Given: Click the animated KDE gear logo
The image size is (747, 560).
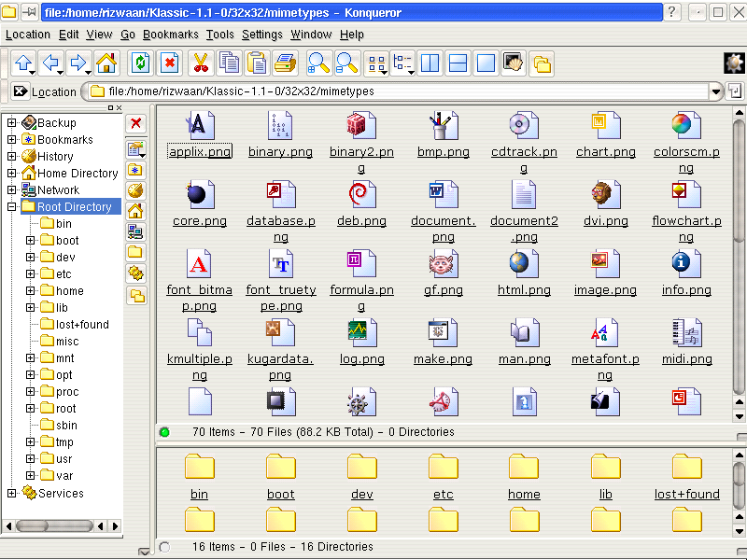Looking at the screenshot, I should [x=734, y=63].
